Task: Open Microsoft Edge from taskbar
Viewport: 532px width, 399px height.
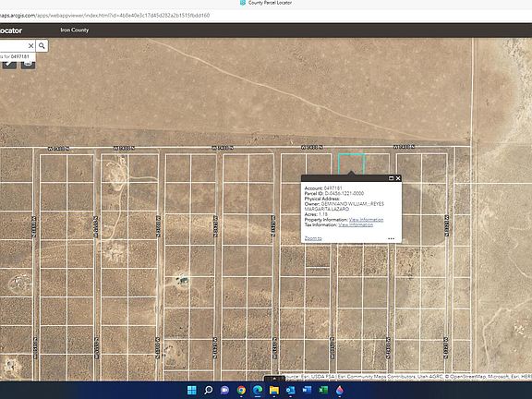Action: pyautogui.click(x=258, y=390)
